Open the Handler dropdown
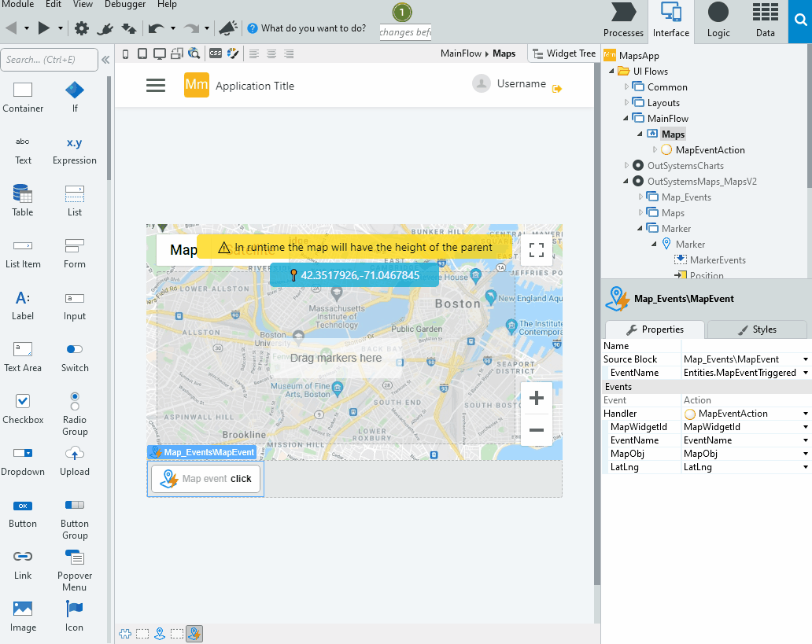 pos(805,414)
